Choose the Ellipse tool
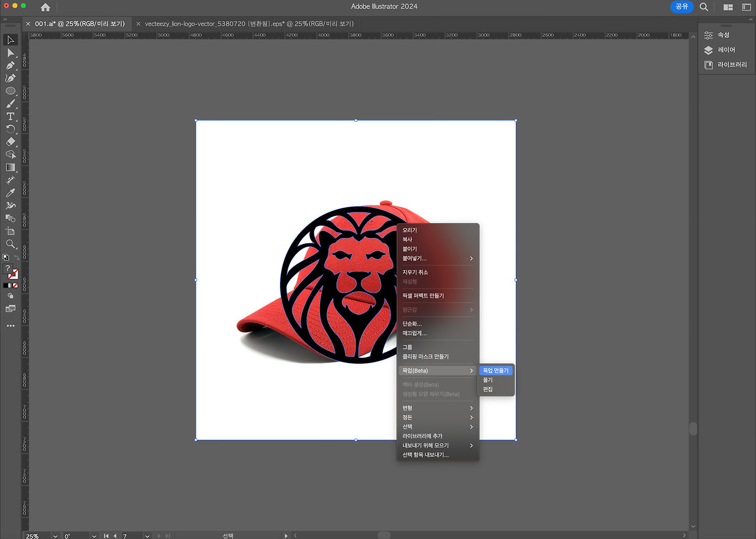 pos(11,91)
